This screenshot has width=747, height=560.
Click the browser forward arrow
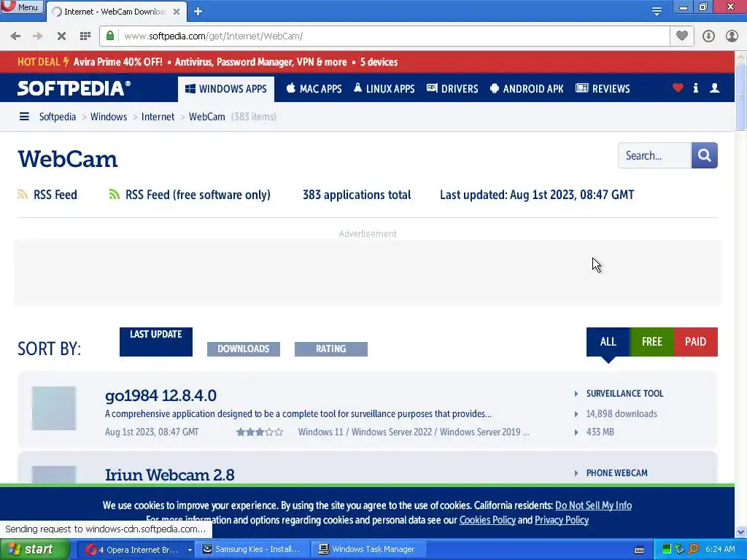click(38, 36)
